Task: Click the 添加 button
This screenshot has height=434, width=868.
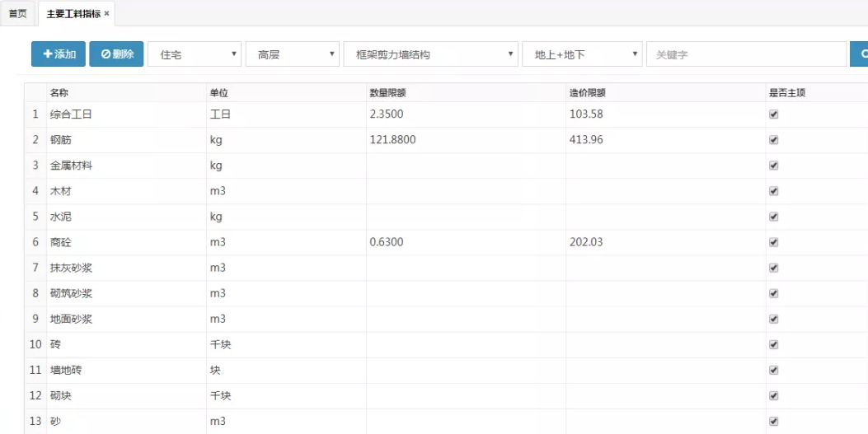Action: [x=59, y=54]
